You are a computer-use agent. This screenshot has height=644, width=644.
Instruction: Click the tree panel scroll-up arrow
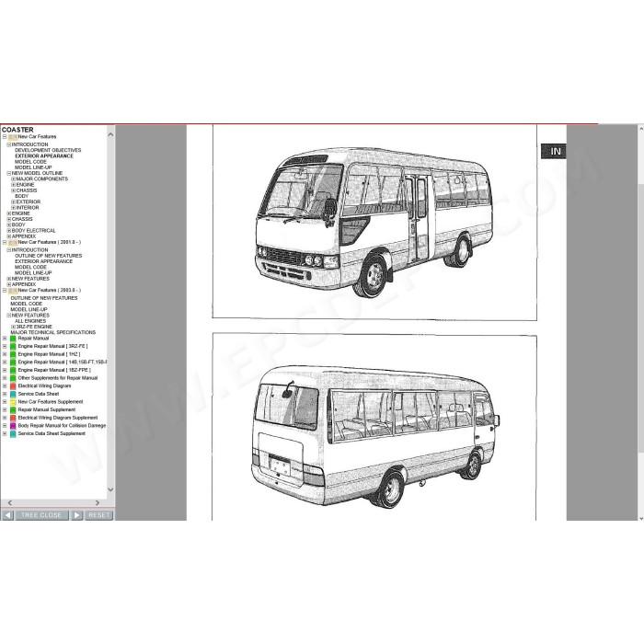pos(110,134)
